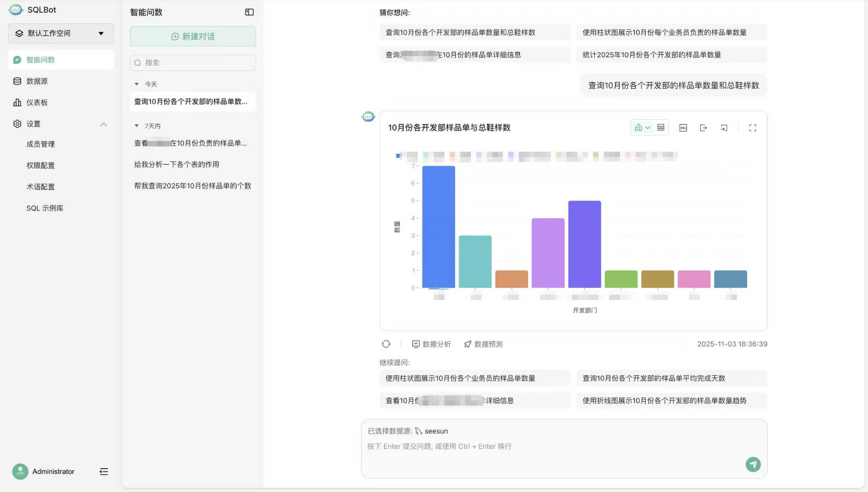Collapse the 今天 history group
868x492 pixels.
tap(136, 84)
